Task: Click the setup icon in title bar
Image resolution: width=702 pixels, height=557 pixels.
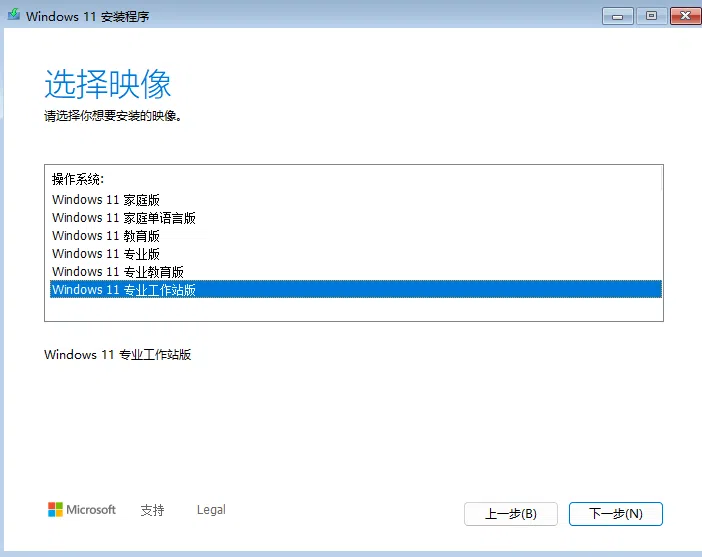Action: pyautogui.click(x=14, y=15)
